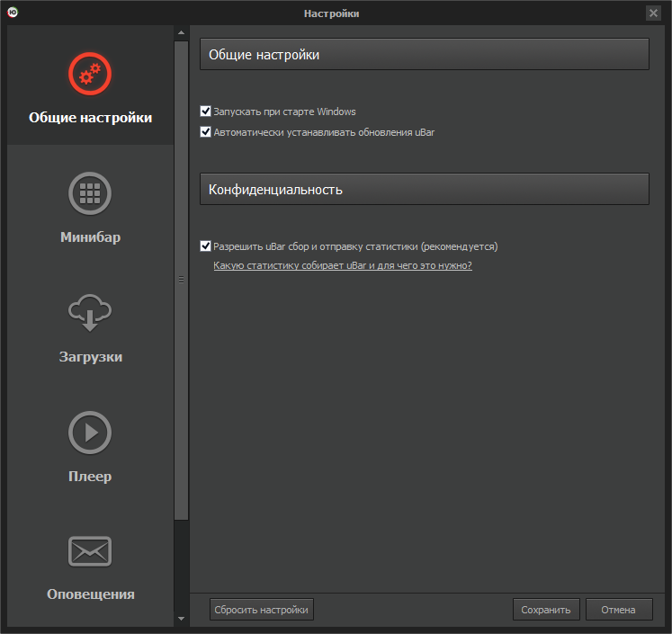Click the Загрузки cloud download icon
Screen dimensions: 672x634
tap(90, 312)
